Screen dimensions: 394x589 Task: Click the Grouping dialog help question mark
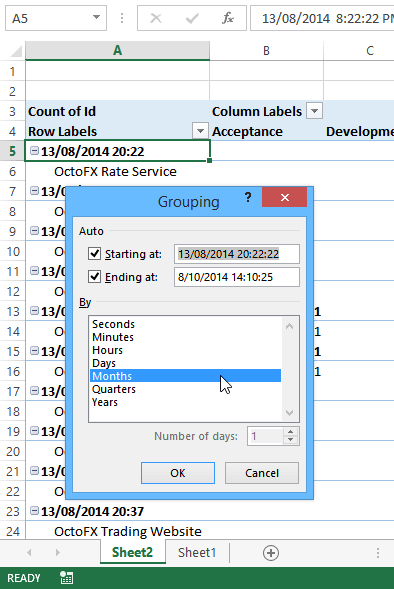point(248,197)
